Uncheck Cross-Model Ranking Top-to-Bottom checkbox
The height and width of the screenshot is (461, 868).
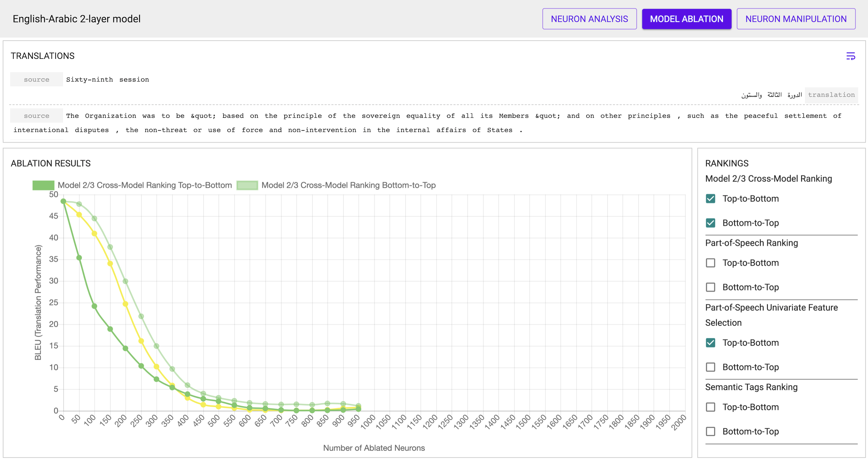pos(710,199)
